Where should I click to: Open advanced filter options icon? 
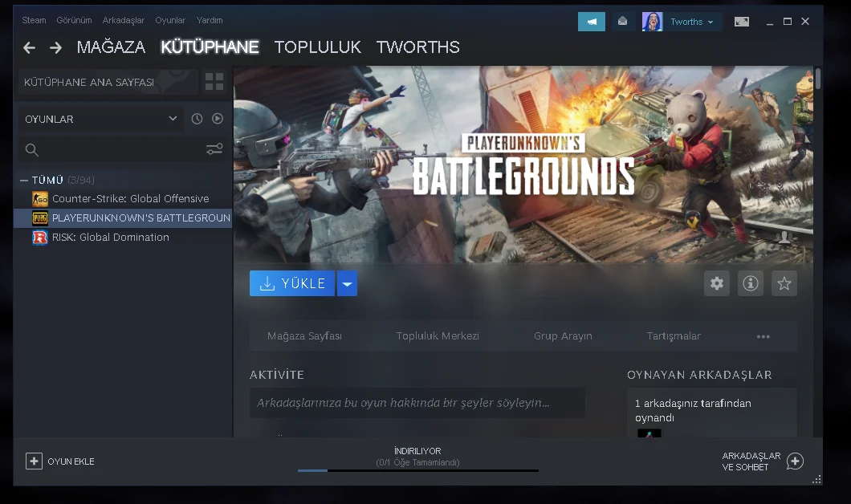click(x=214, y=149)
